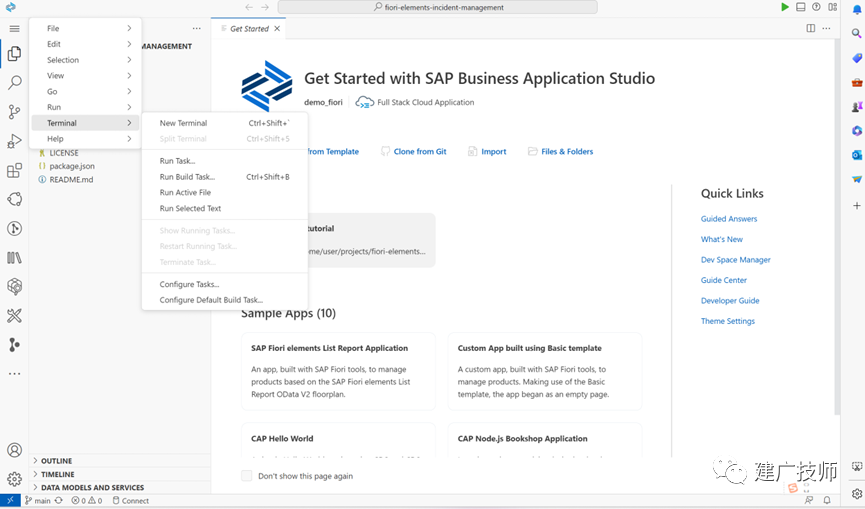Image resolution: width=865 pixels, height=509 pixels.
Task: Open editor more actions ellipsis
Action: (x=826, y=28)
